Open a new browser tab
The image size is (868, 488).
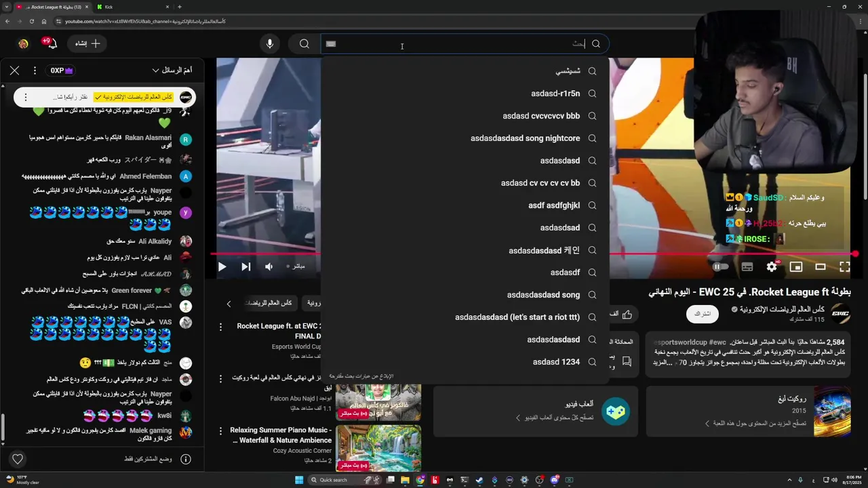179,7
